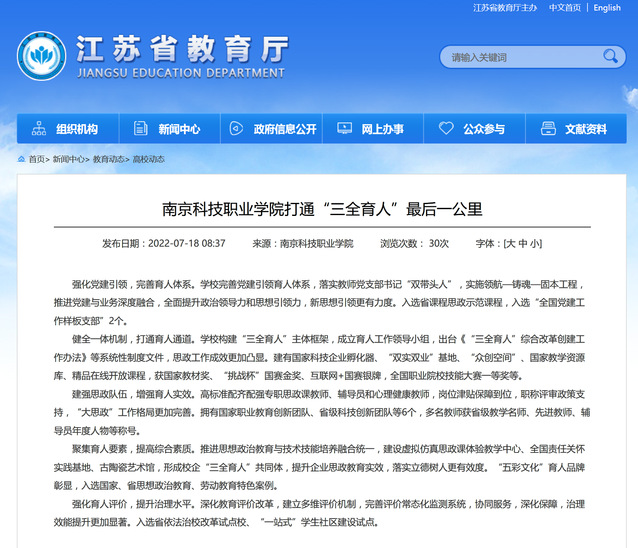638x548 pixels.
Task: Click 首页 in the breadcrumb
Action: pyautogui.click(x=36, y=159)
